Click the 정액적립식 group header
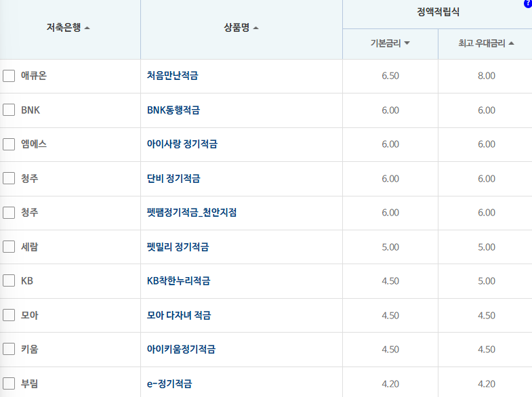This screenshot has width=532, height=397. point(438,12)
